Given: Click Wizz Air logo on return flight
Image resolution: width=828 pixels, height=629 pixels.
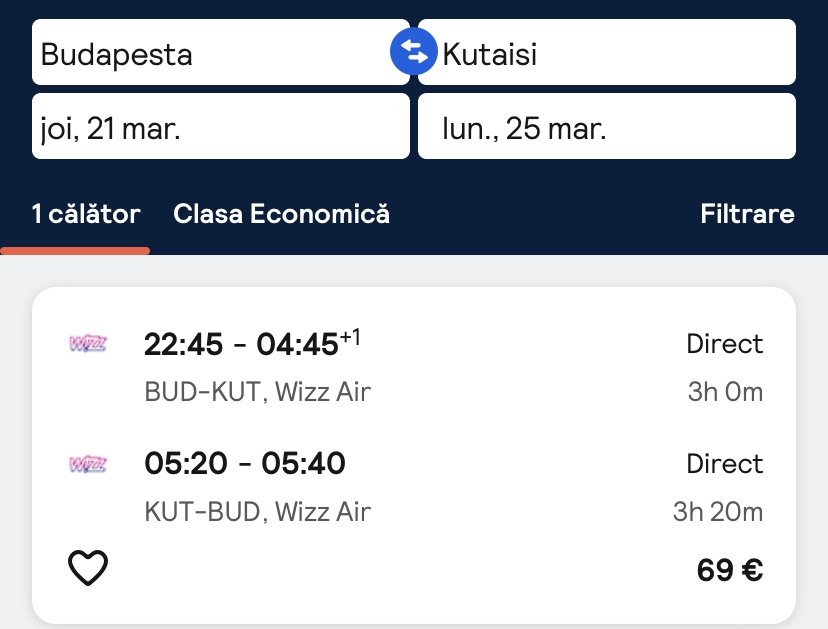Looking at the screenshot, I should (88, 464).
